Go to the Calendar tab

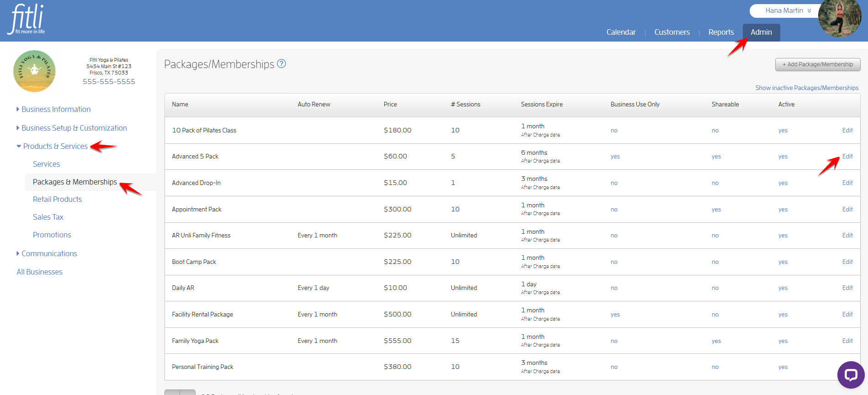click(621, 32)
